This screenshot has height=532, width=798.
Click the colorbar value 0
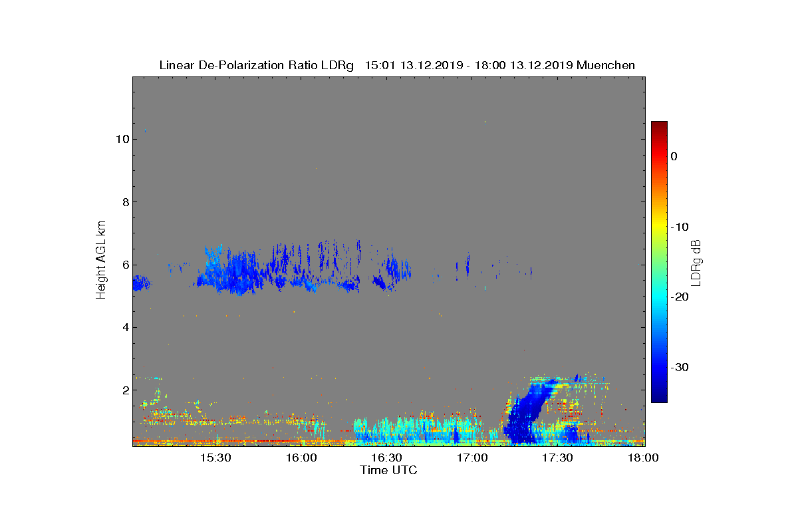coord(674,156)
